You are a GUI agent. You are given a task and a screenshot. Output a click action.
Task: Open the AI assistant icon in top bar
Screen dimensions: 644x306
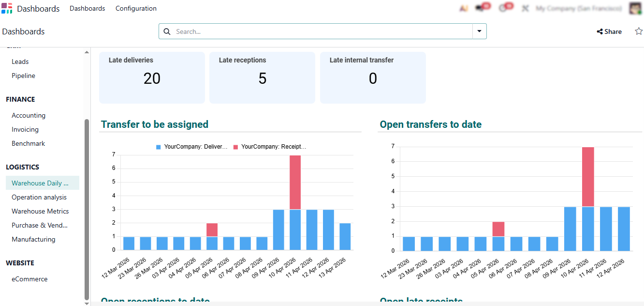464,8
